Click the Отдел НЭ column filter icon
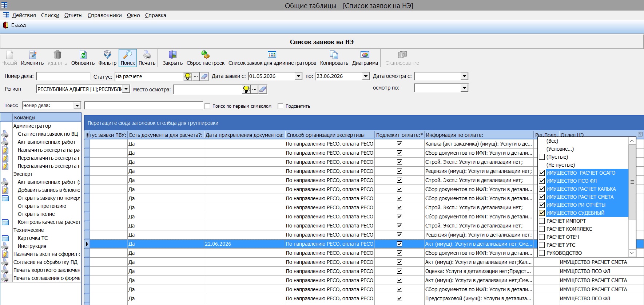The image size is (644, 305). pos(640,134)
